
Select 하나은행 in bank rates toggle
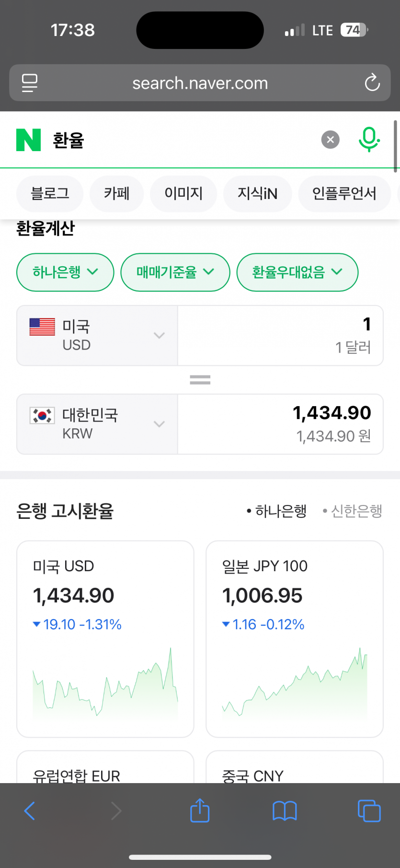277,511
